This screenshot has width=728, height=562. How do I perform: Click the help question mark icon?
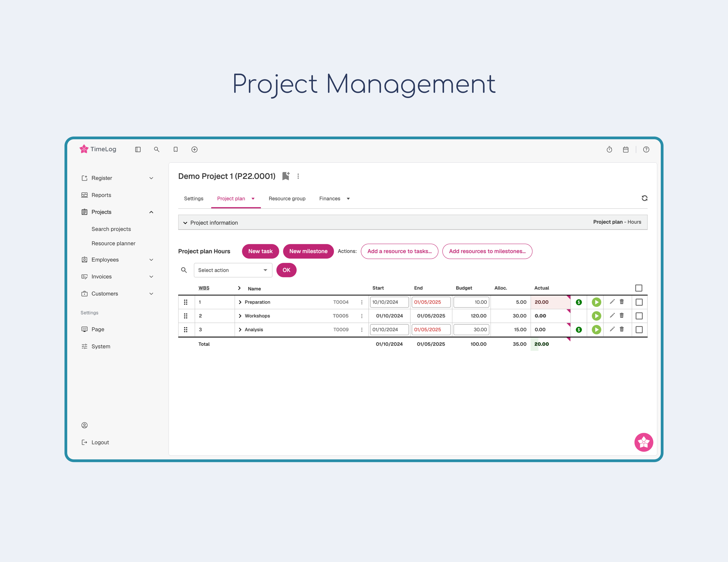pos(646,150)
